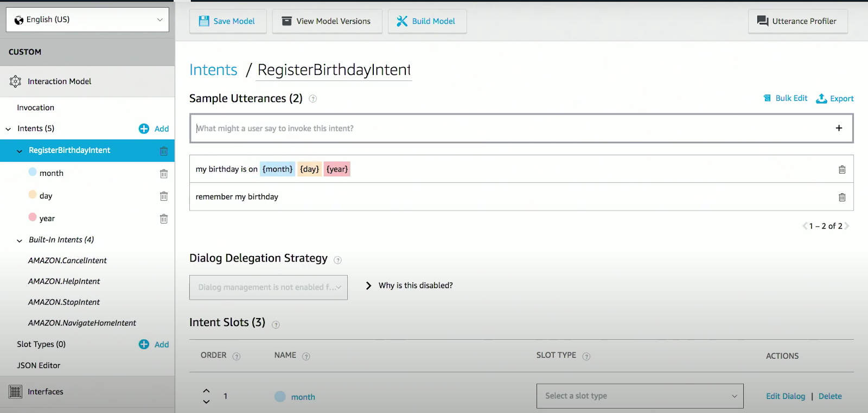Click the Export upload icon

822,98
